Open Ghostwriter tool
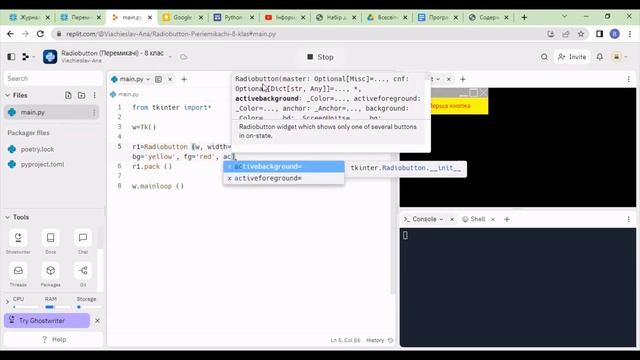The width and height of the screenshot is (640, 360). tap(18, 242)
